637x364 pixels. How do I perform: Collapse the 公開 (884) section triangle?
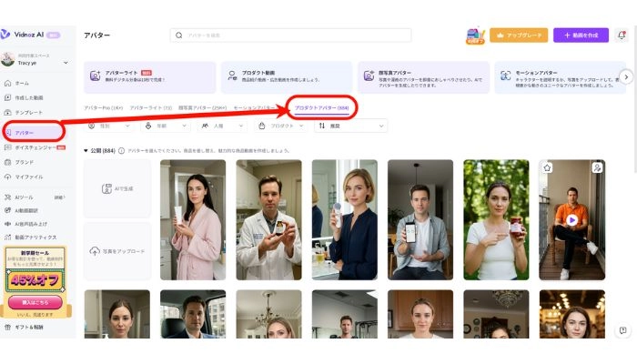tap(86, 151)
